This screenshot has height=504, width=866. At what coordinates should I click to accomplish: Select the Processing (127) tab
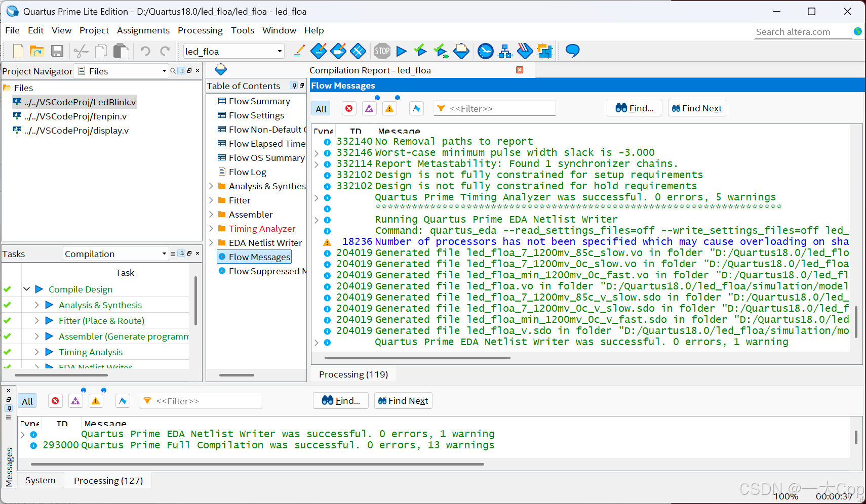pyautogui.click(x=108, y=481)
